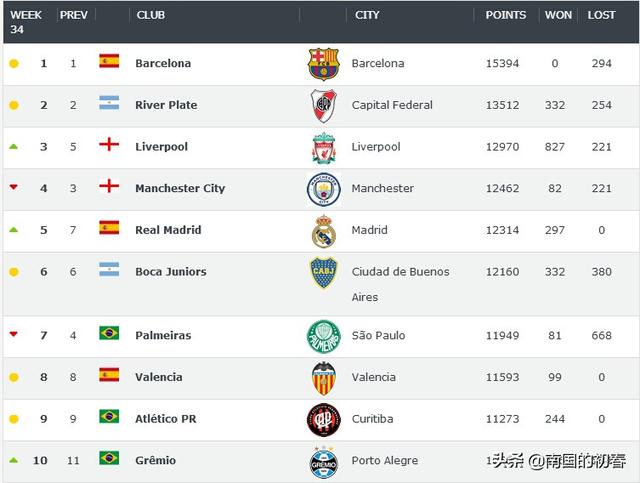Click the Manchester City badge

coord(324,189)
